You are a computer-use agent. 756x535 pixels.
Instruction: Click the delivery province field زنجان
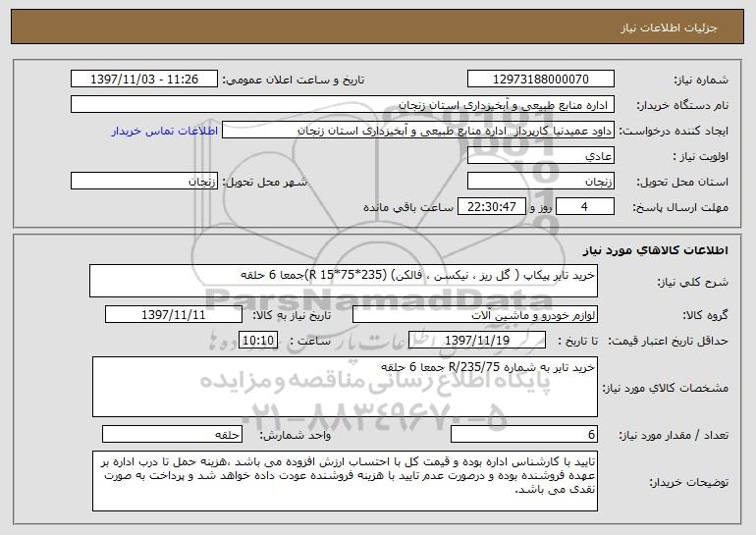(540, 181)
